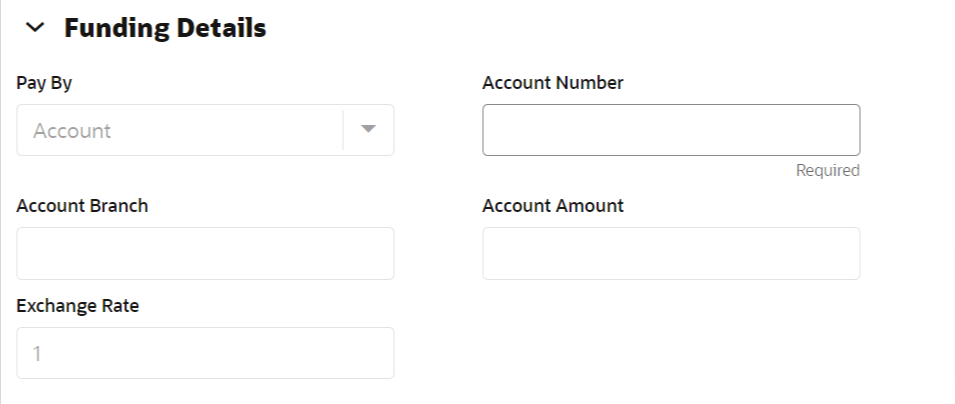Click the value 1 in Exchange Rate

pos(38,354)
